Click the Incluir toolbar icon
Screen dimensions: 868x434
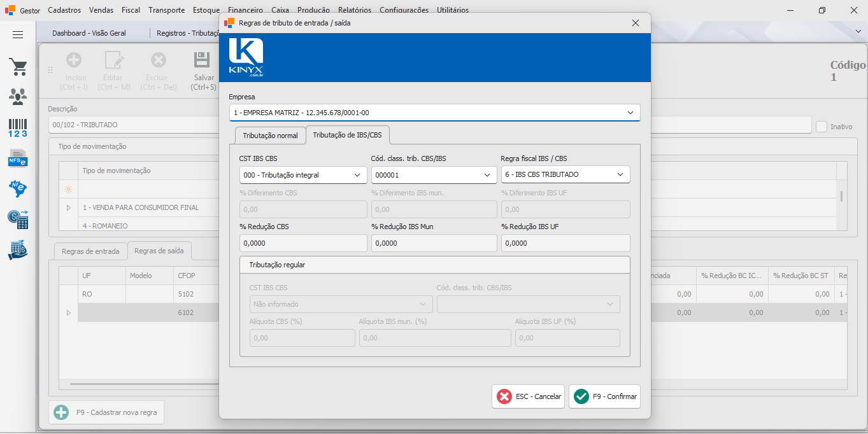pos(74,60)
